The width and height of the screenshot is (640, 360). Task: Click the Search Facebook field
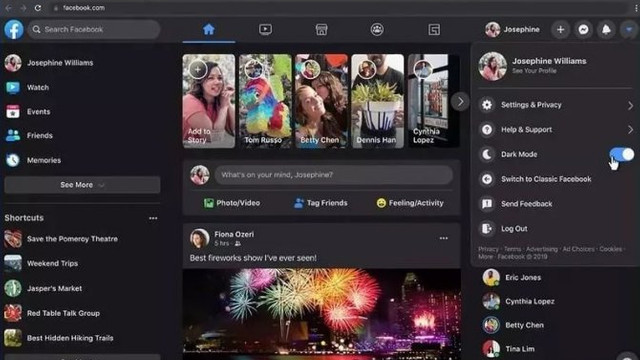[x=93, y=29]
